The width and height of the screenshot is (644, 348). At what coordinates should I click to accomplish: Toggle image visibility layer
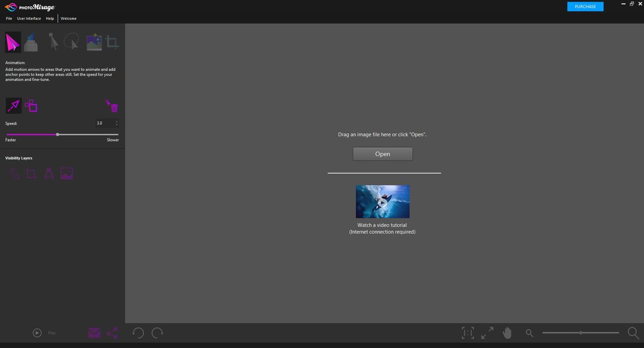67,173
